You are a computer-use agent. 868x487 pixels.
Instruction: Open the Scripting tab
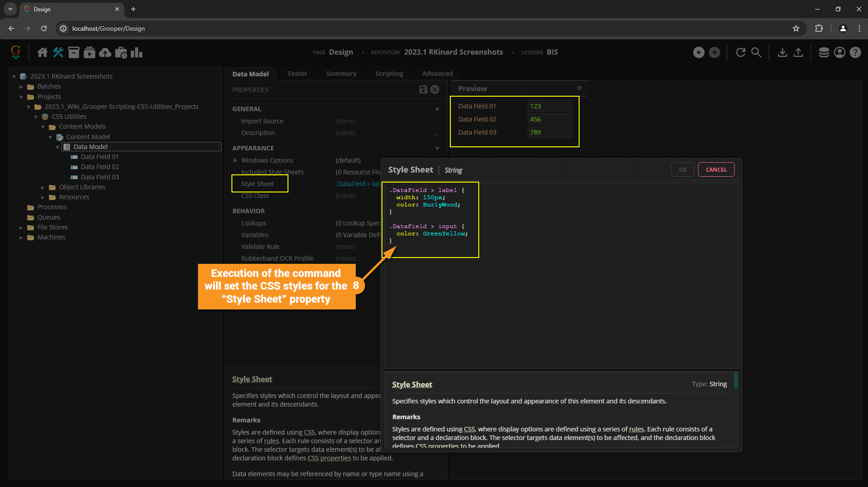tap(389, 74)
